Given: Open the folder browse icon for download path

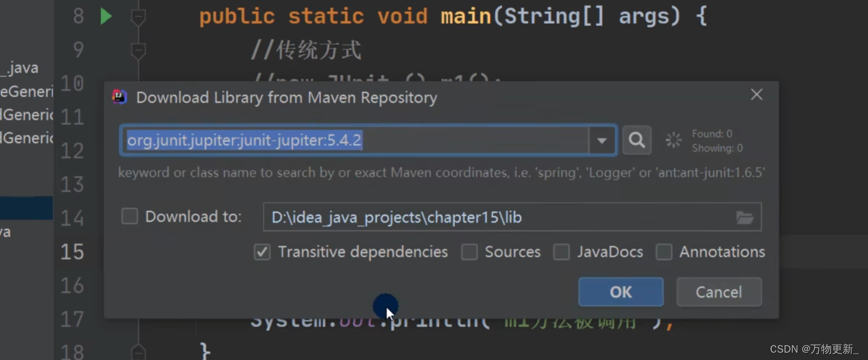Looking at the screenshot, I should [745, 217].
